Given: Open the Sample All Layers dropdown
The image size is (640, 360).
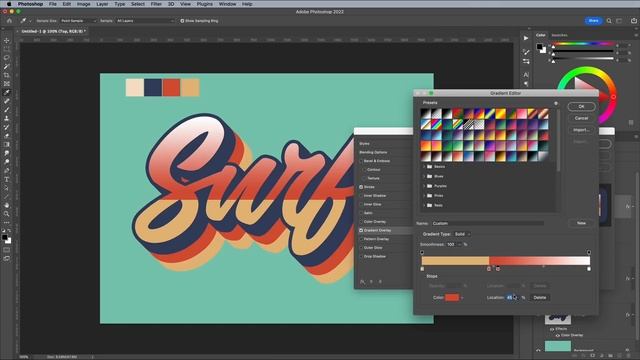Looking at the screenshot, I should (145, 21).
